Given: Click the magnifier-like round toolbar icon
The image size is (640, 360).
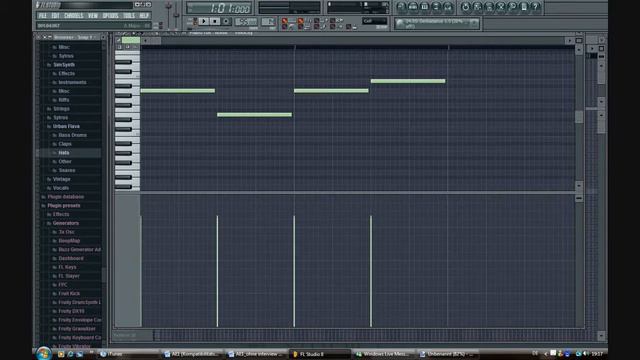Looking at the screenshot, I should coord(513,7).
